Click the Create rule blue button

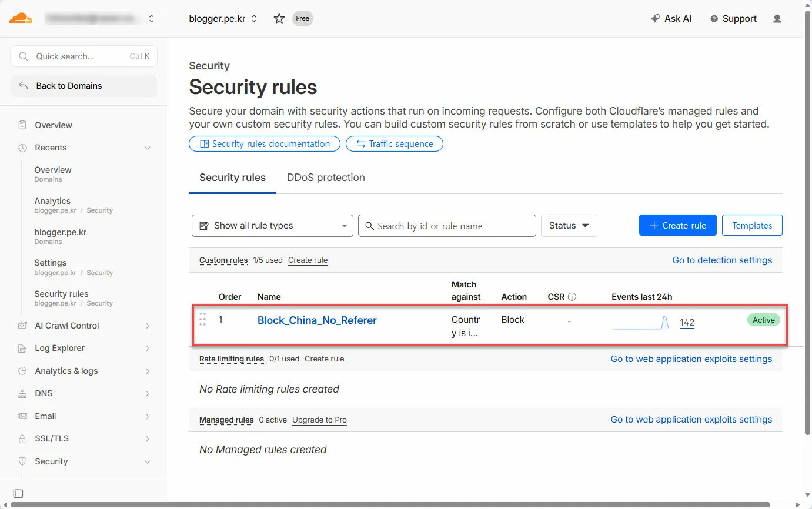[678, 226]
